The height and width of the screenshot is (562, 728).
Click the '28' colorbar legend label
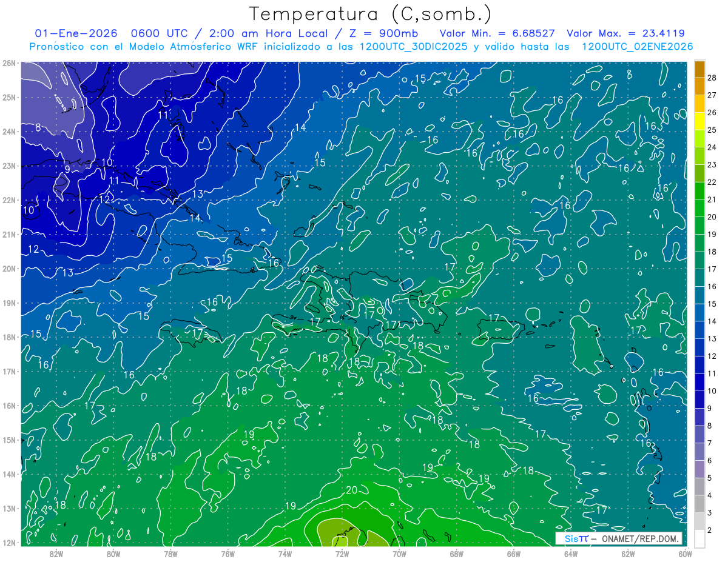pos(712,77)
